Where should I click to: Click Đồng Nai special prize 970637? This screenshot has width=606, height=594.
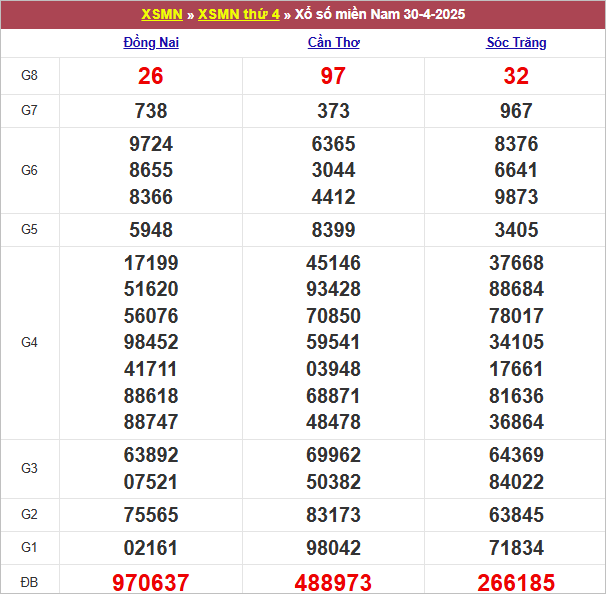(151, 582)
